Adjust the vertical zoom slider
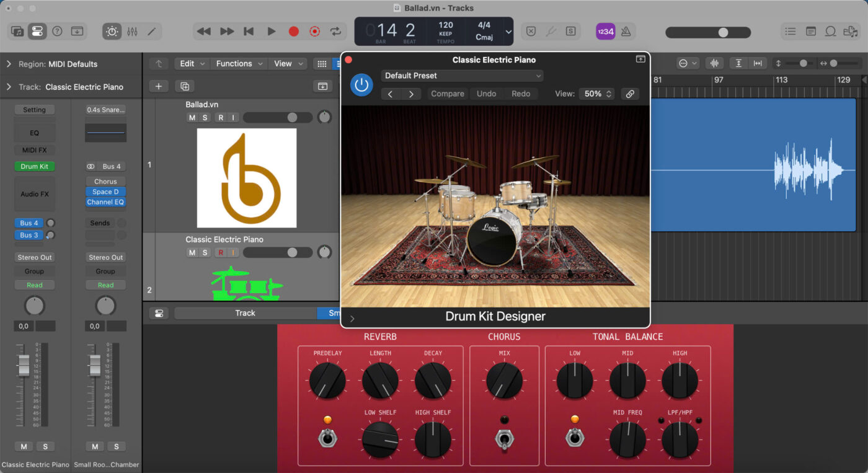868x473 pixels. 800,63
